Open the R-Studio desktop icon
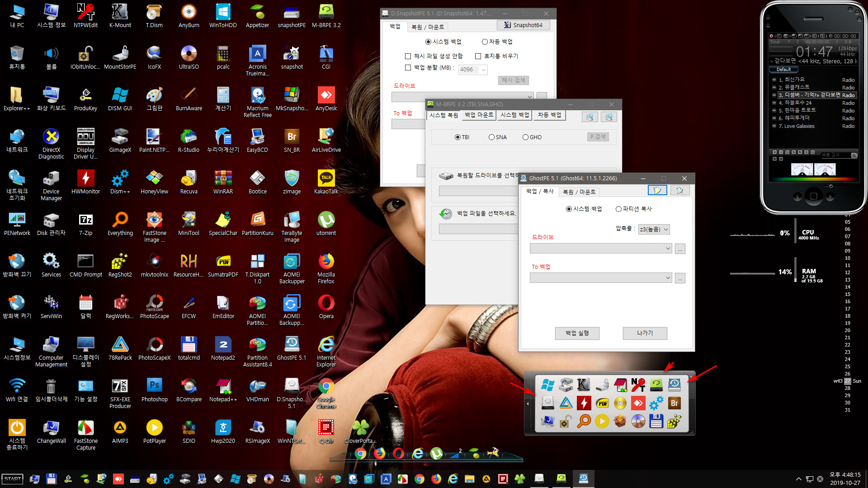The width and height of the screenshot is (868, 488). coord(189,141)
